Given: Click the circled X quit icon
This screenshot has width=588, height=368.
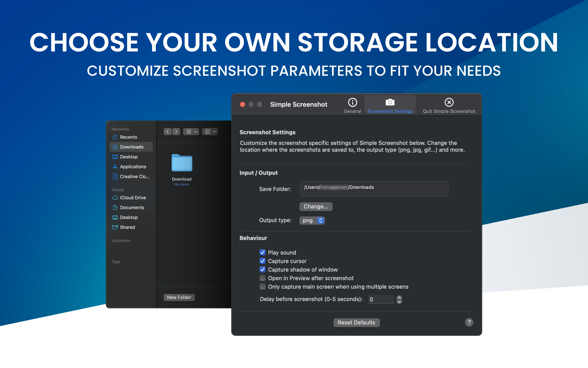Looking at the screenshot, I should [x=449, y=103].
